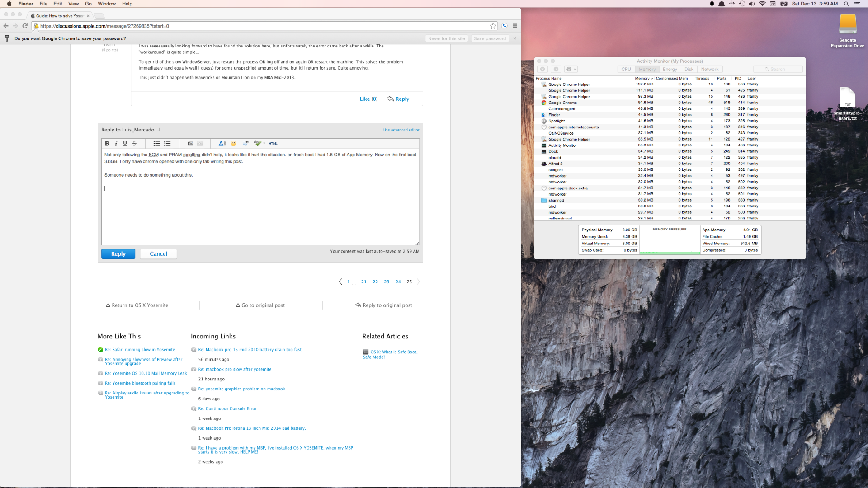The height and width of the screenshot is (488, 868).
Task: Open Activity Monitor gear action menu
Action: pyautogui.click(x=571, y=70)
